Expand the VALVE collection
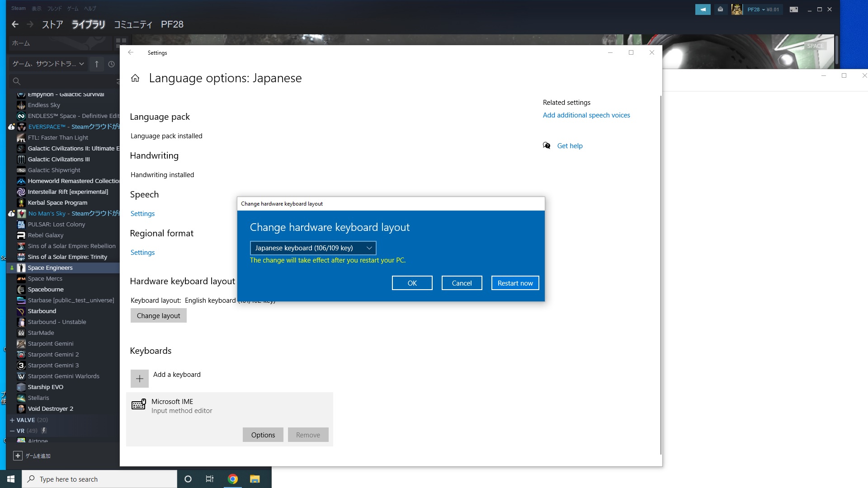Image resolution: width=868 pixels, height=488 pixels. (12, 420)
